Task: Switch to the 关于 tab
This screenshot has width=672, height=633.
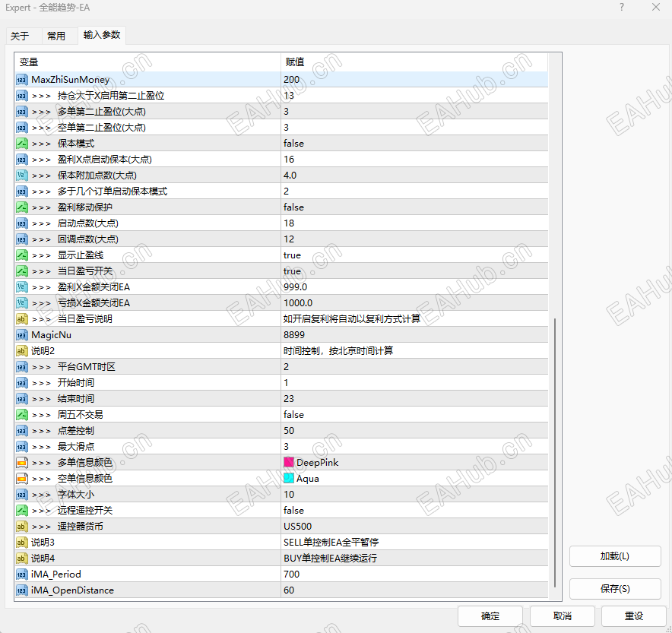Action: [x=21, y=35]
